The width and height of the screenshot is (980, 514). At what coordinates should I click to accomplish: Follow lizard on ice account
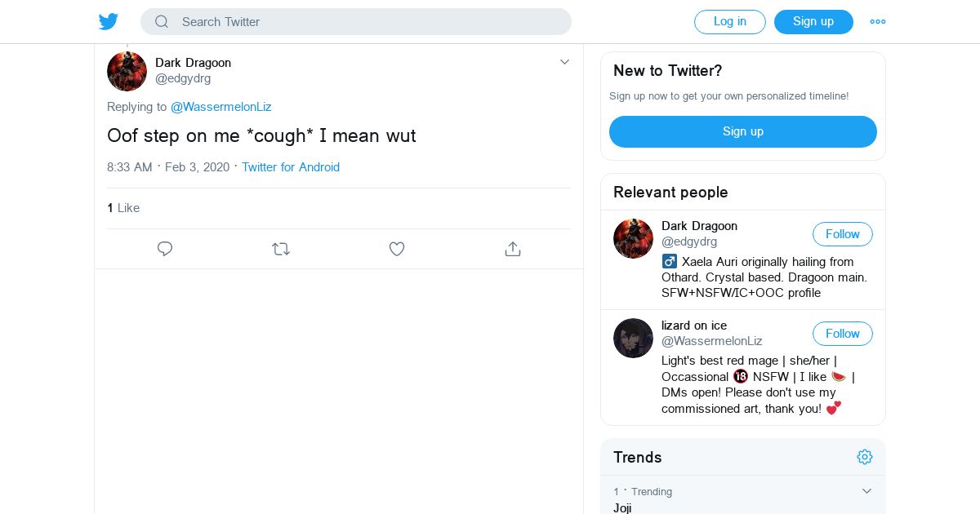point(842,334)
